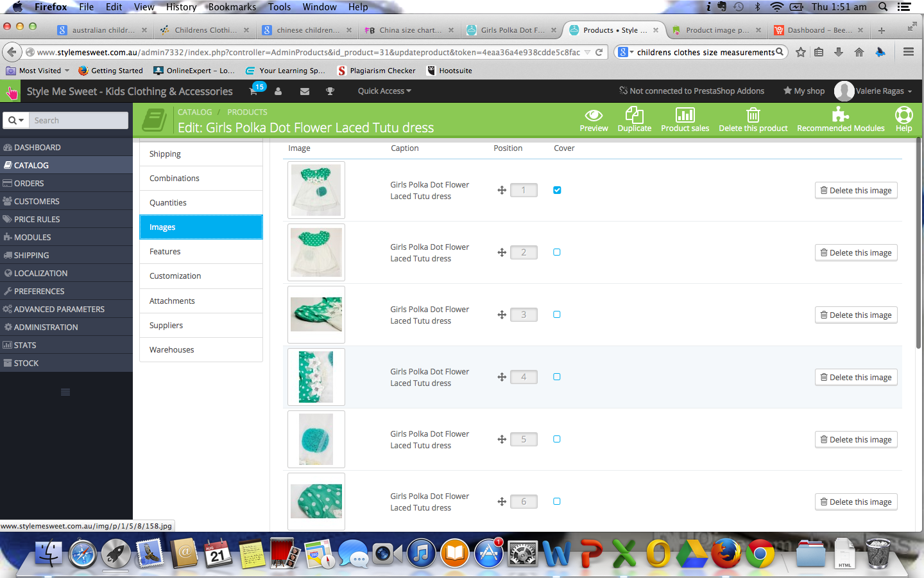Click the move handle for image position 5
The width and height of the screenshot is (924, 578).
502,439
